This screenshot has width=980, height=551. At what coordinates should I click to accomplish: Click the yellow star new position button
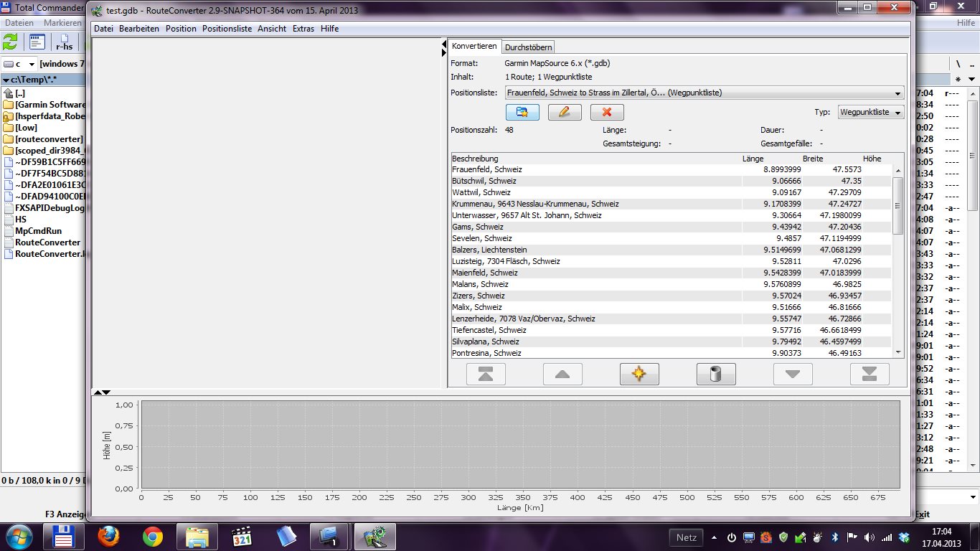click(x=639, y=374)
